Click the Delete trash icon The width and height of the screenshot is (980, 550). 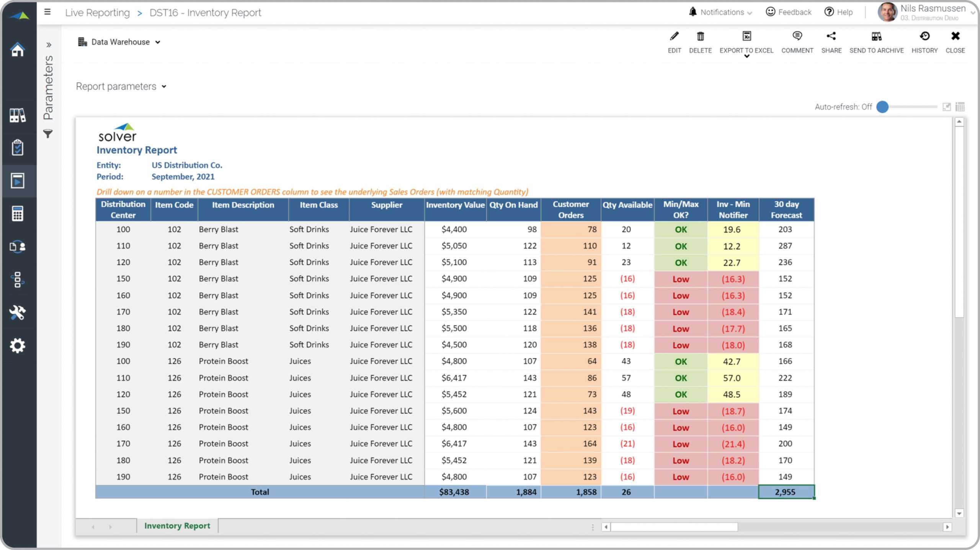point(700,36)
